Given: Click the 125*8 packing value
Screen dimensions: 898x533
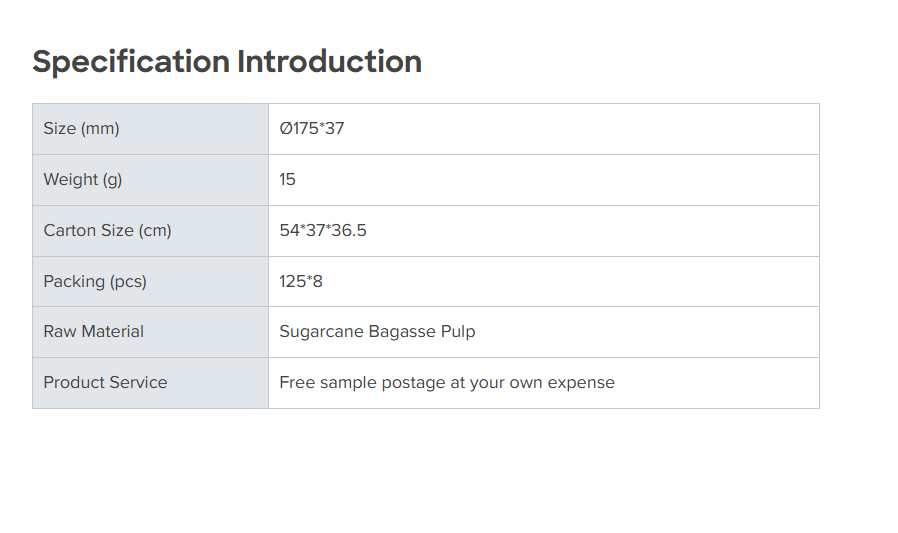Looking at the screenshot, I should 301,282.
